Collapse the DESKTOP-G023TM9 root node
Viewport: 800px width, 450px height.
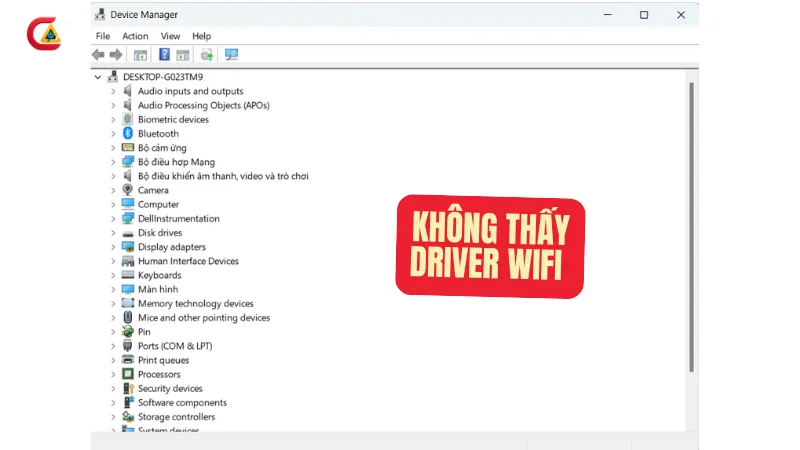(97, 77)
